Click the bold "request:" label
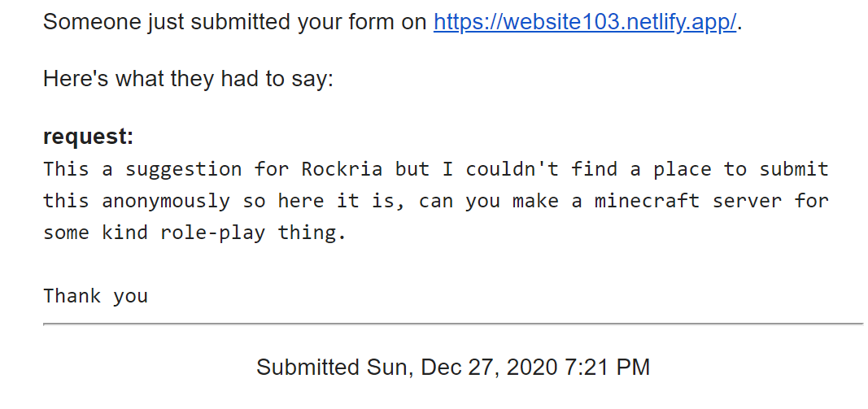Image resolution: width=868 pixels, height=409 pixels. pyautogui.click(x=88, y=137)
